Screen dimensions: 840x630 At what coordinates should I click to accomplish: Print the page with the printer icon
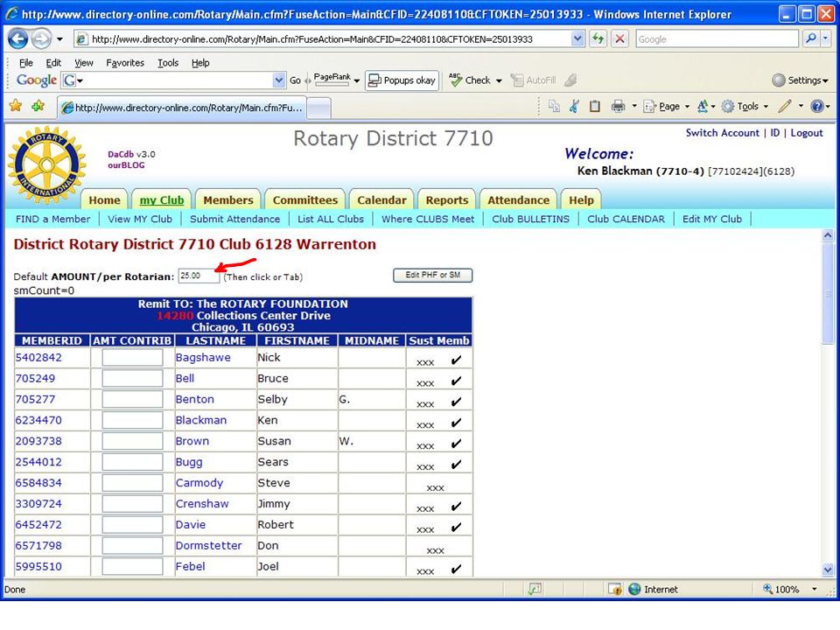pyautogui.click(x=619, y=106)
